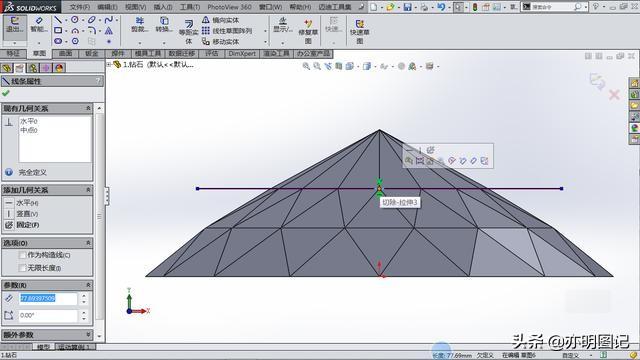This screenshot has width=640, height=360.
Task: Enable the For construction checkbox
Action: coord(23,255)
